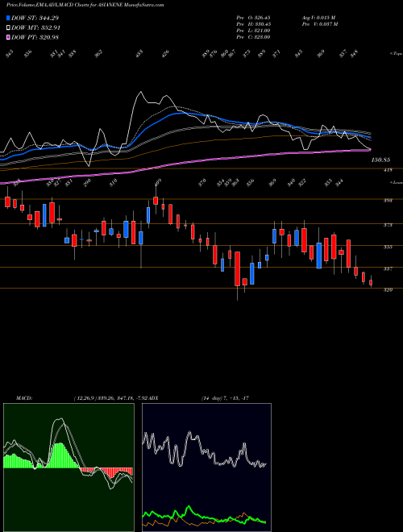Click the tall red candle at chart low
403x532 pixels.
[238, 268]
